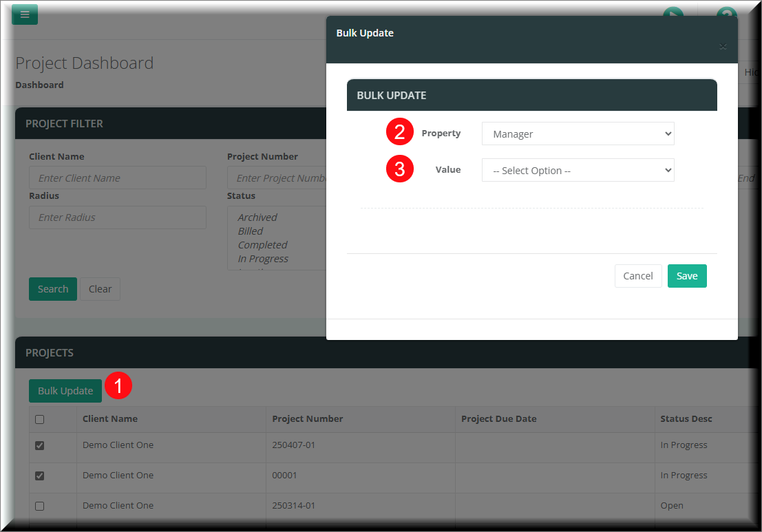
Task: Click the Client Name filter input
Action: coord(117,178)
